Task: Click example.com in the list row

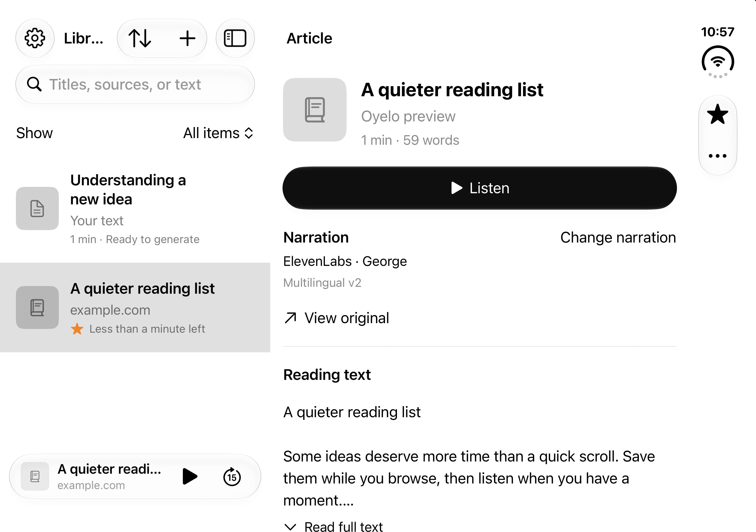Action: click(110, 310)
